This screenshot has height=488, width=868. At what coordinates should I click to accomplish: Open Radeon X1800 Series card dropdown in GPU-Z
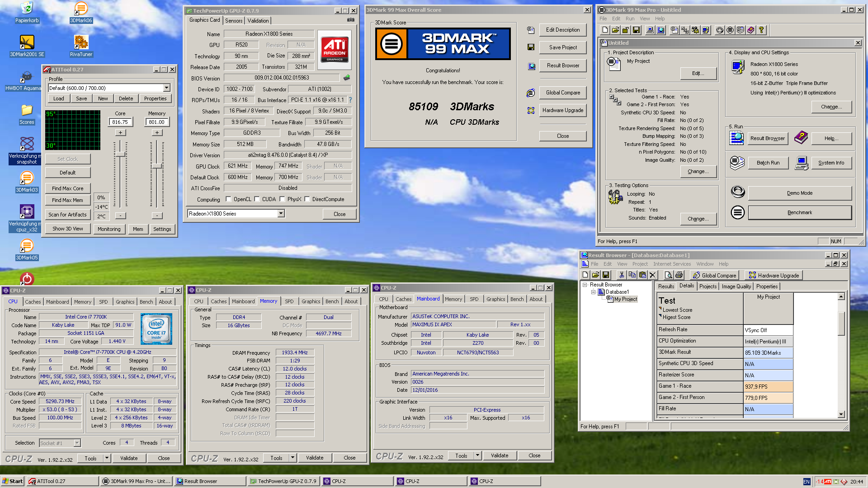(x=281, y=214)
